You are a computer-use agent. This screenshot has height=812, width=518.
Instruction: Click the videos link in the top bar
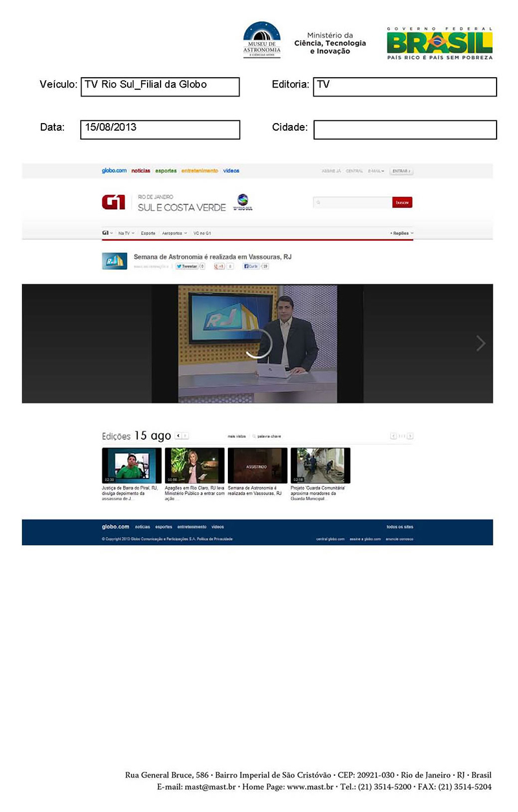(231, 171)
